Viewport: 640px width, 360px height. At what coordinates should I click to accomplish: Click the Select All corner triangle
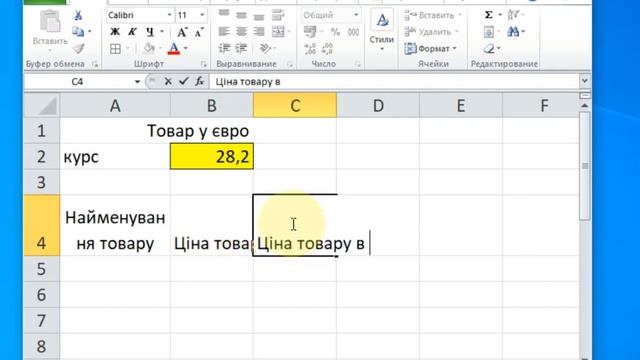[42, 106]
